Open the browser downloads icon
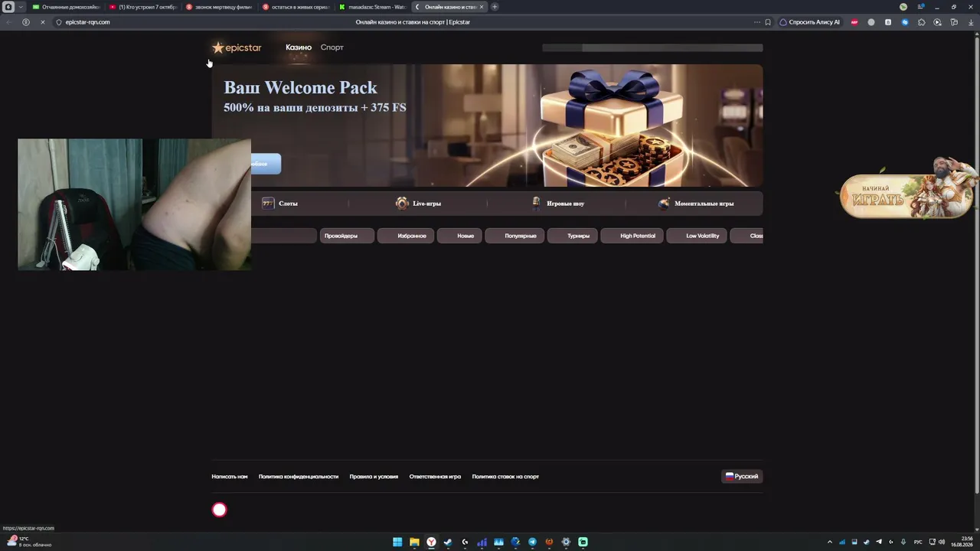Image resolution: width=980 pixels, height=551 pixels. pos(971,22)
